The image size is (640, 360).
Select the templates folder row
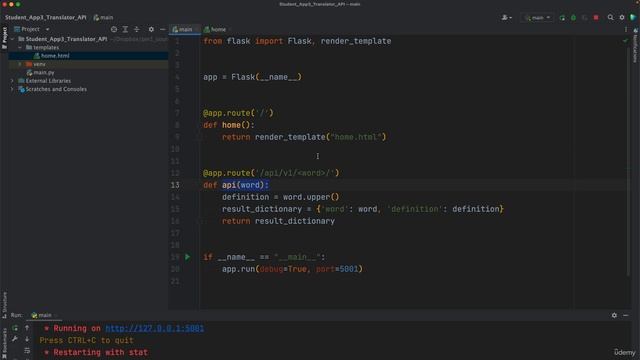(x=88, y=47)
